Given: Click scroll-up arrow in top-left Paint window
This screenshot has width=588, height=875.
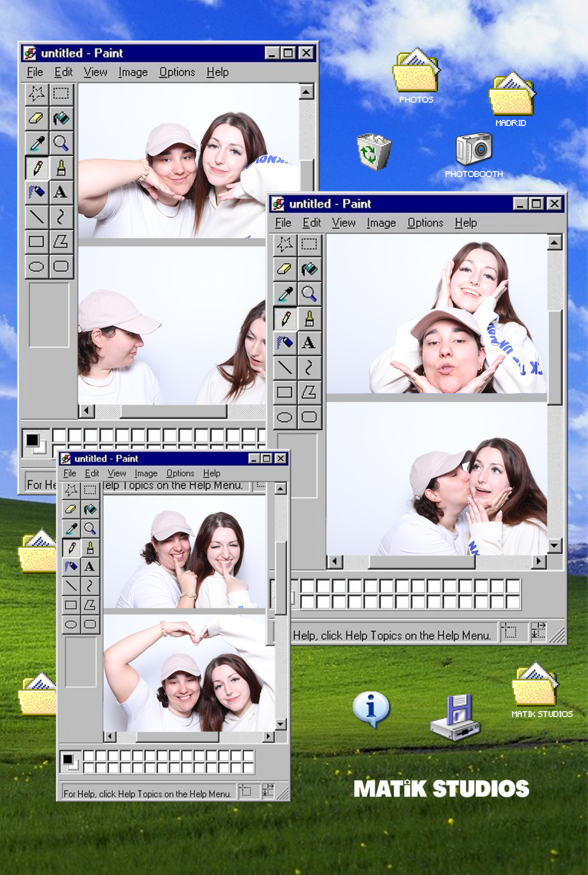Looking at the screenshot, I should tap(306, 92).
